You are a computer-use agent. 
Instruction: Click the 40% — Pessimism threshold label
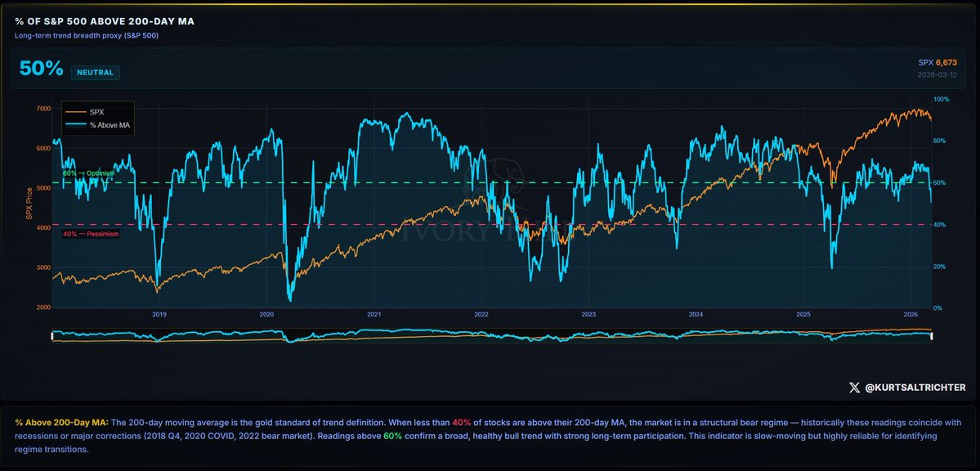(x=91, y=234)
